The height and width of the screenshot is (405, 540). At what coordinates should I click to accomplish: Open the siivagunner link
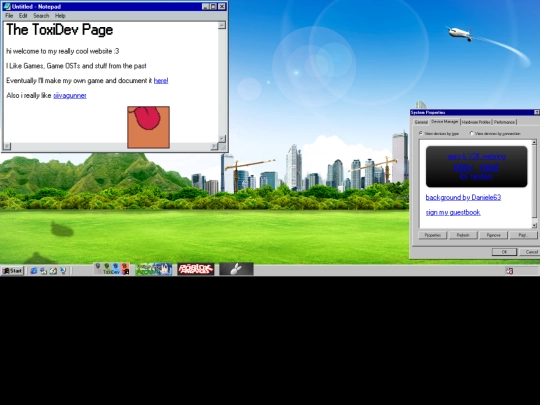pyautogui.click(x=70, y=95)
